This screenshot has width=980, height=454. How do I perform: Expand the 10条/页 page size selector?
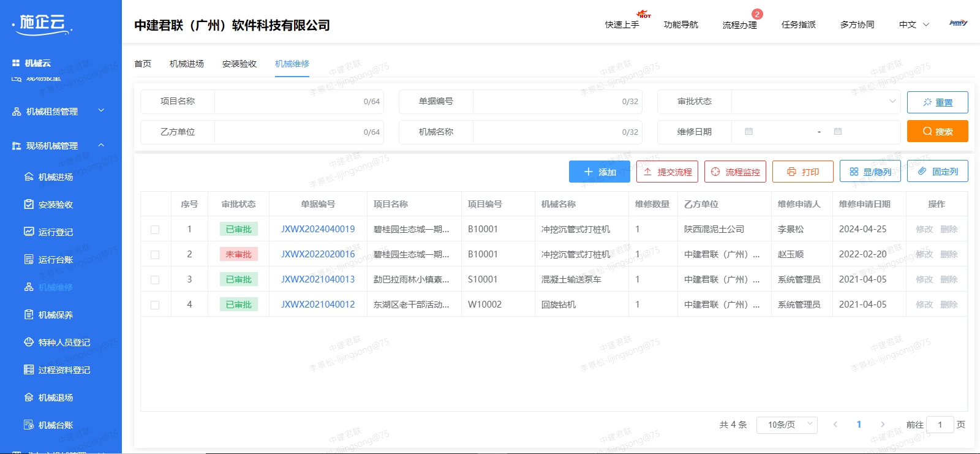pyautogui.click(x=787, y=425)
